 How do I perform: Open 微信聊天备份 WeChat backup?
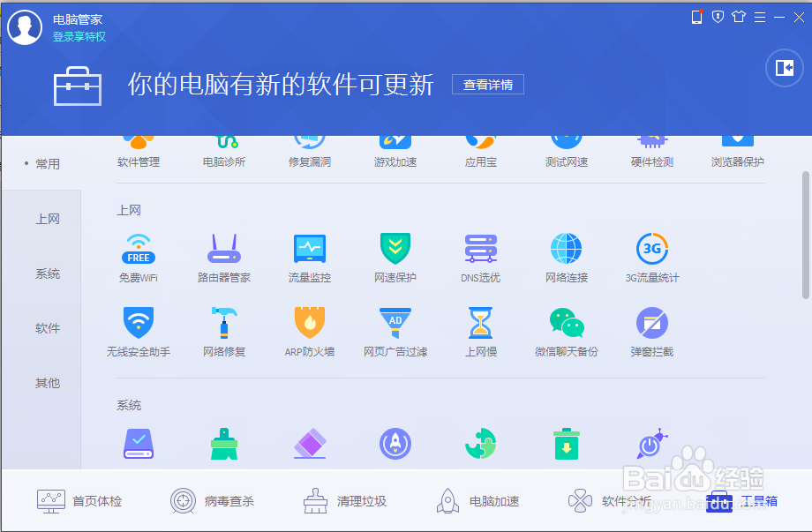pos(567,332)
